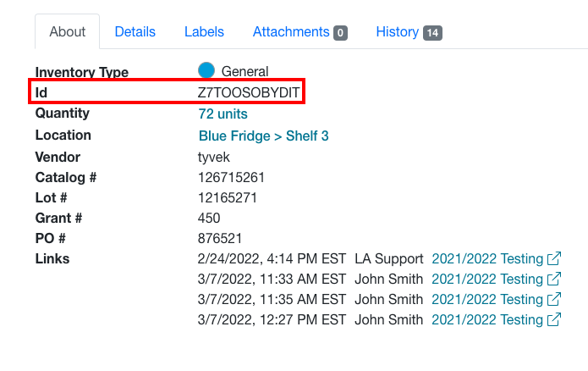Viewport: 588px width, 371px height.
Task: Select the About tab
Action: [x=68, y=32]
